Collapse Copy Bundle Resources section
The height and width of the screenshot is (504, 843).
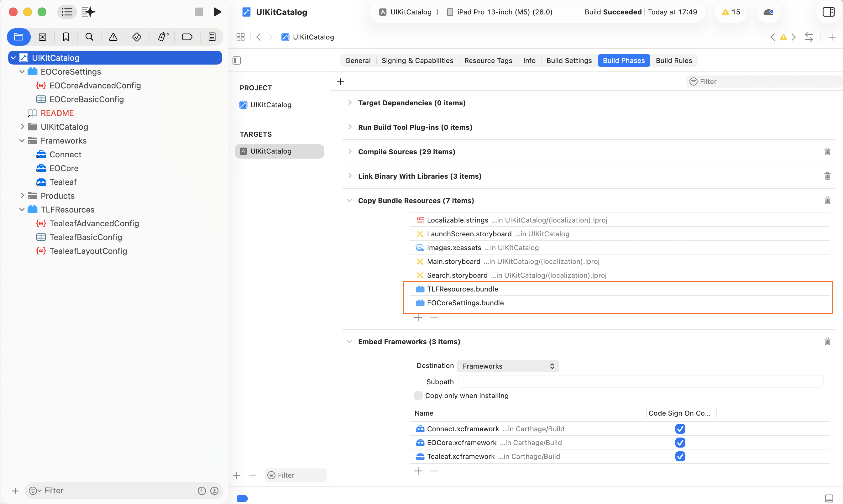pyautogui.click(x=349, y=200)
